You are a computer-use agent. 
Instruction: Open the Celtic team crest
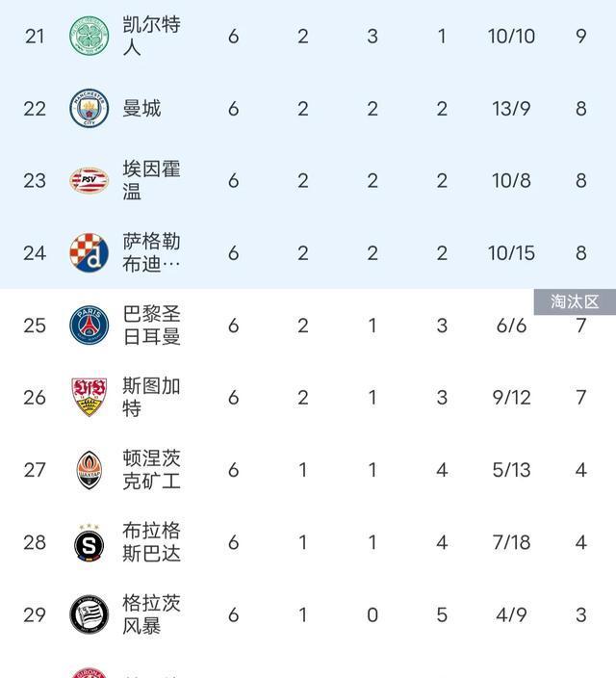[90, 36]
